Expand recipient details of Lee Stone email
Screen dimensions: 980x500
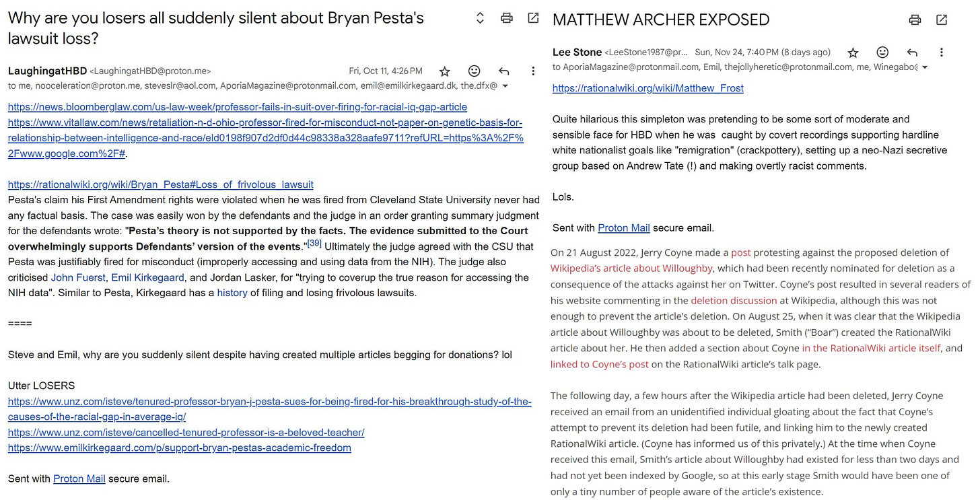(x=925, y=67)
